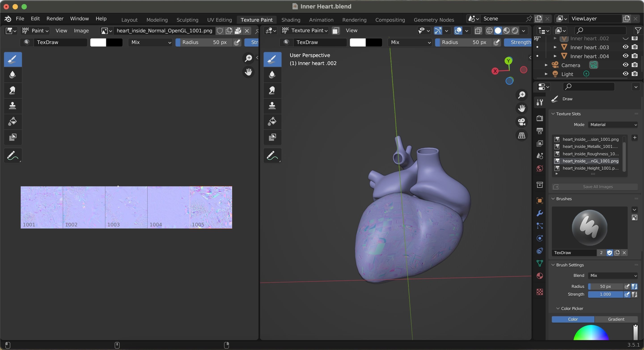644x350 pixels.
Task: Switch to solid viewport shading
Action: 498,31
